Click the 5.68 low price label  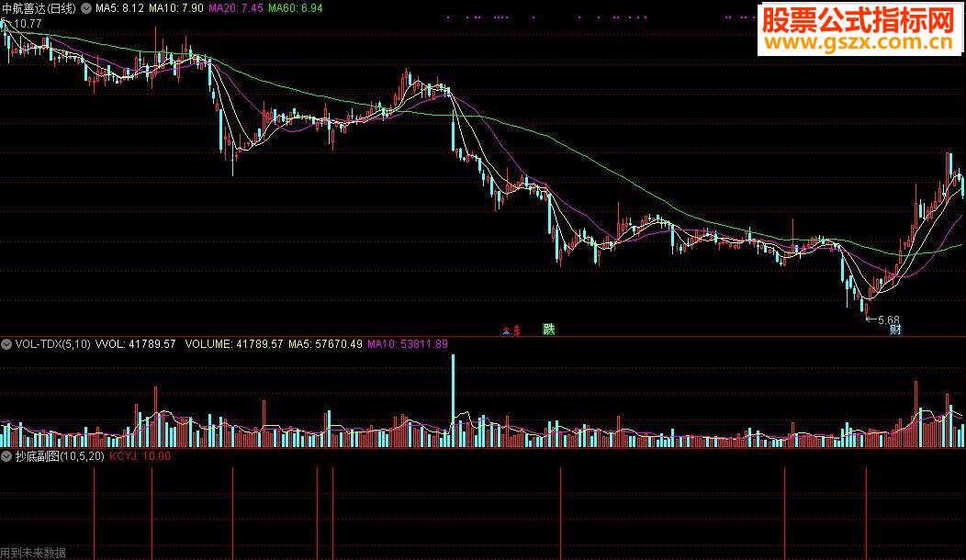tap(888, 320)
